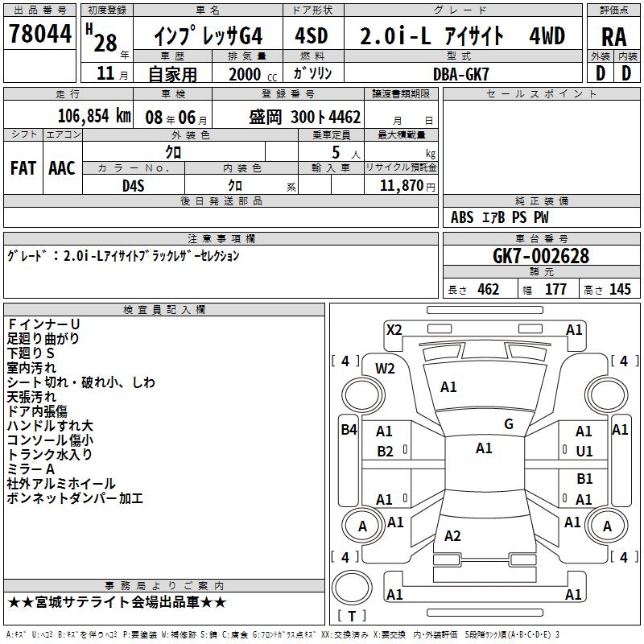Select inspector note トランク水入り
Image resolution: width=644 pixels, height=644 pixels.
[x=49, y=454]
